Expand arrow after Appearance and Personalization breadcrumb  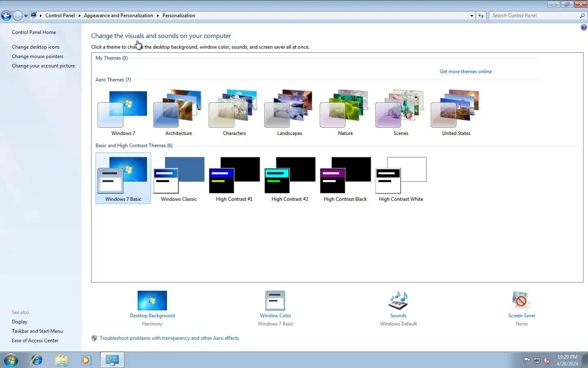tap(158, 16)
